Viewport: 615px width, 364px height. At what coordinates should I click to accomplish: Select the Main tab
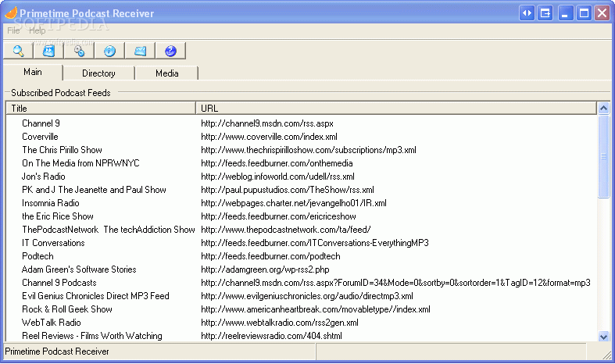33,73
